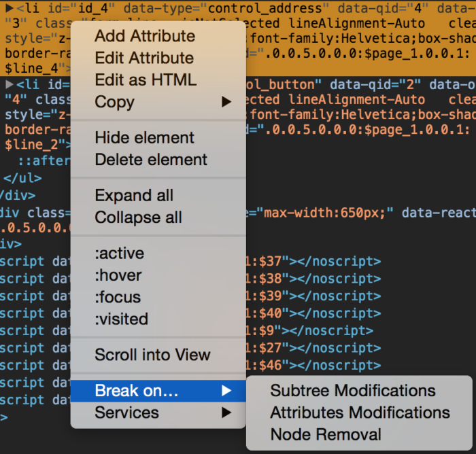Viewport: 476px width, 454px height.
Task: Click Hide element menu item
Action: click(144, 137)
